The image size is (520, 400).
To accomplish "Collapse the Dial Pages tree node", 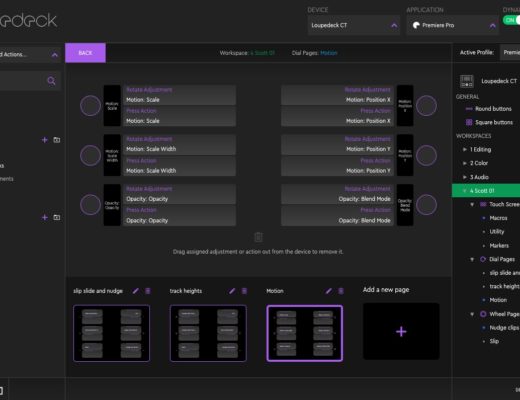I will point(472,259).
